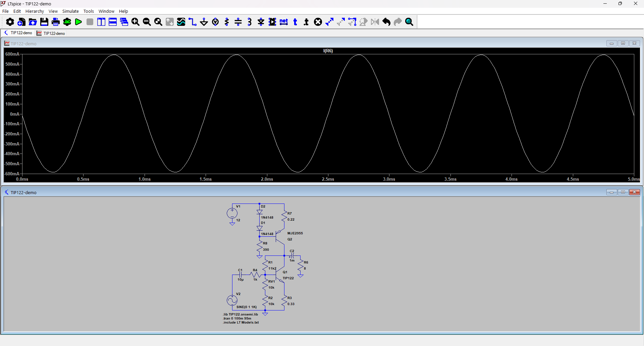Click the Undo arrow icon
This screenshot has height=346, width=644.
(386, 22)
